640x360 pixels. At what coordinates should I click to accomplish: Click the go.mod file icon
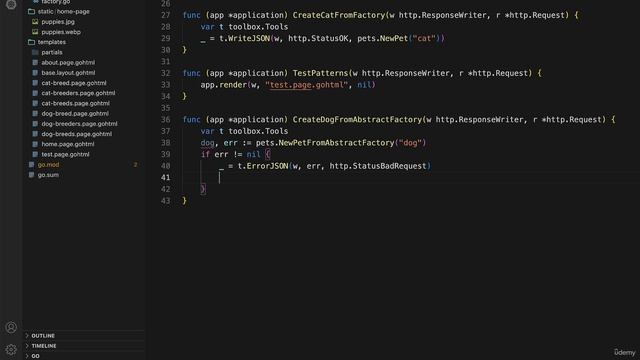click(x=31, y=164)
